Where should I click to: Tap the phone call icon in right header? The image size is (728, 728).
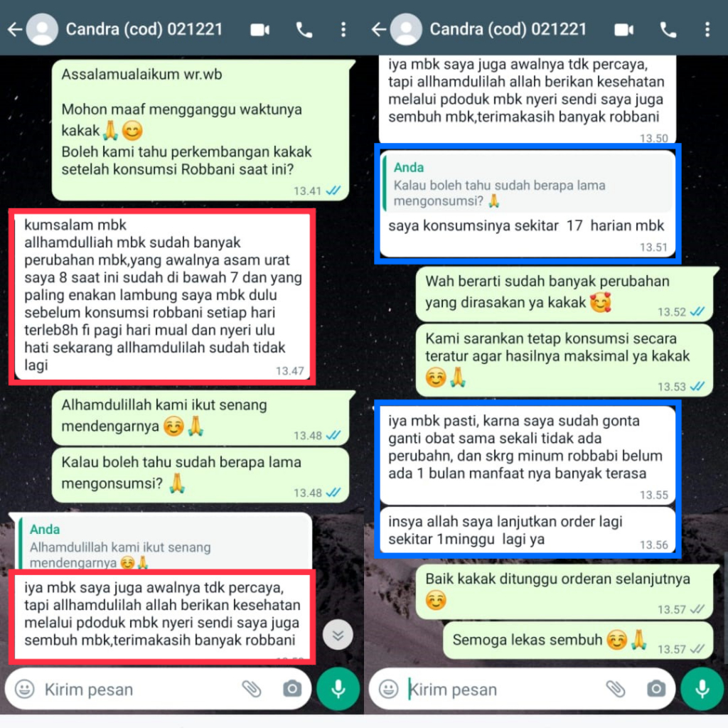(668, 30)
